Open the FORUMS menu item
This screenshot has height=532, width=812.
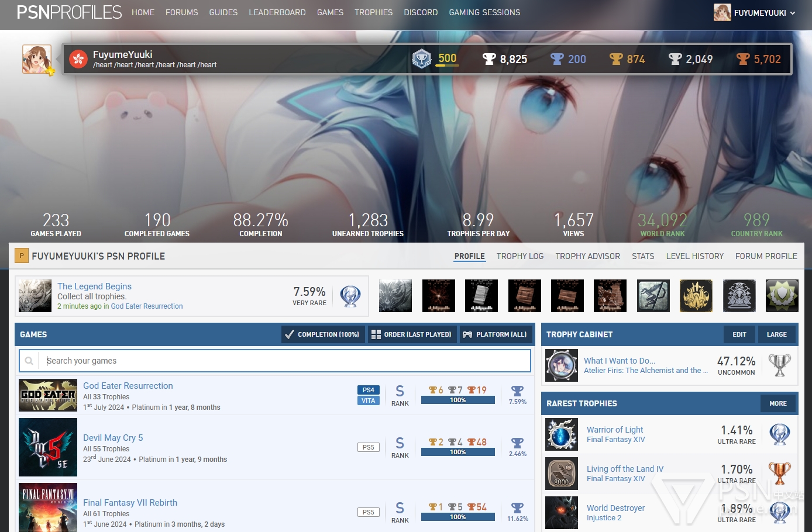pos(182,12)
